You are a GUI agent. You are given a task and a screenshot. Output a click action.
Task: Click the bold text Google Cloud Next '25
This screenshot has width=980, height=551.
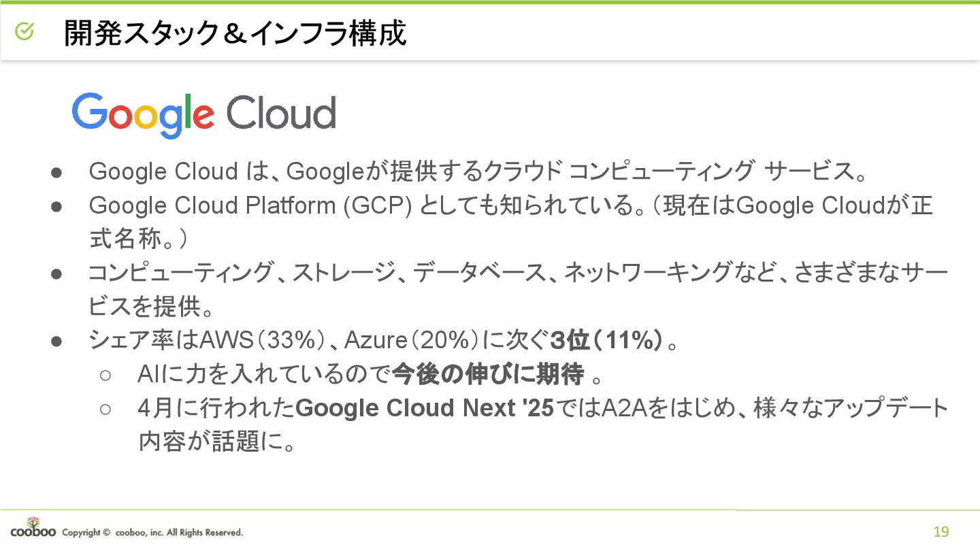click(426, 408)
